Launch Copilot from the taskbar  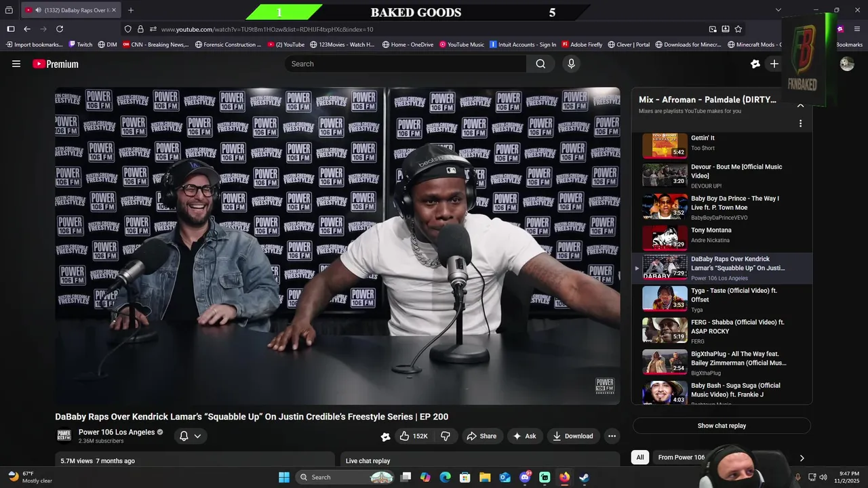[x=425, y=477]
